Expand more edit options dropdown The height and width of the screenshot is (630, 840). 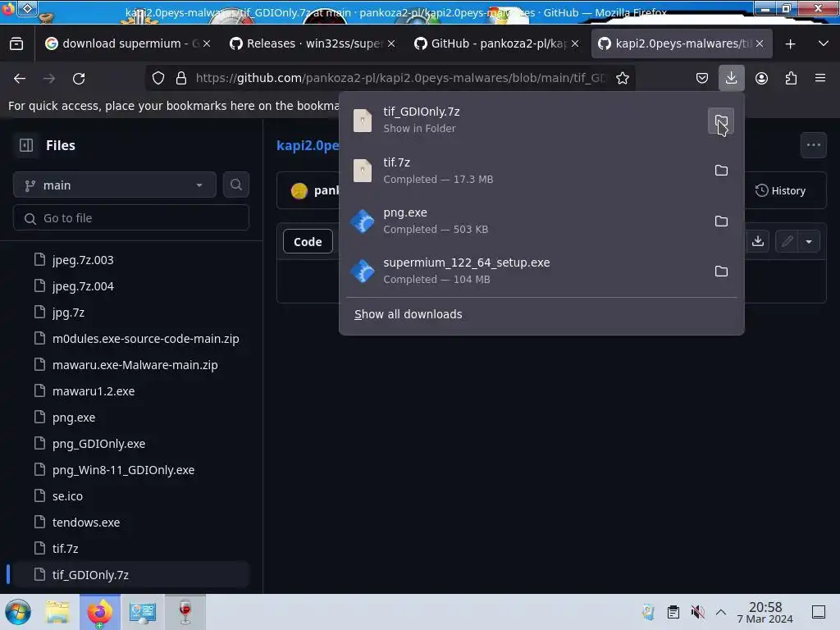tap(809, 242)
